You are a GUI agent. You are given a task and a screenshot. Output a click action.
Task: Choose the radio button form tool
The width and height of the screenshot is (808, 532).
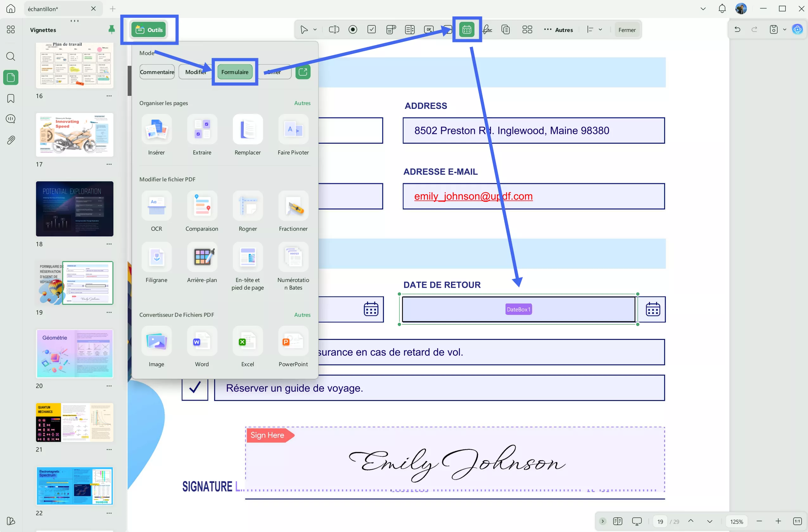[x=353, y=29]
